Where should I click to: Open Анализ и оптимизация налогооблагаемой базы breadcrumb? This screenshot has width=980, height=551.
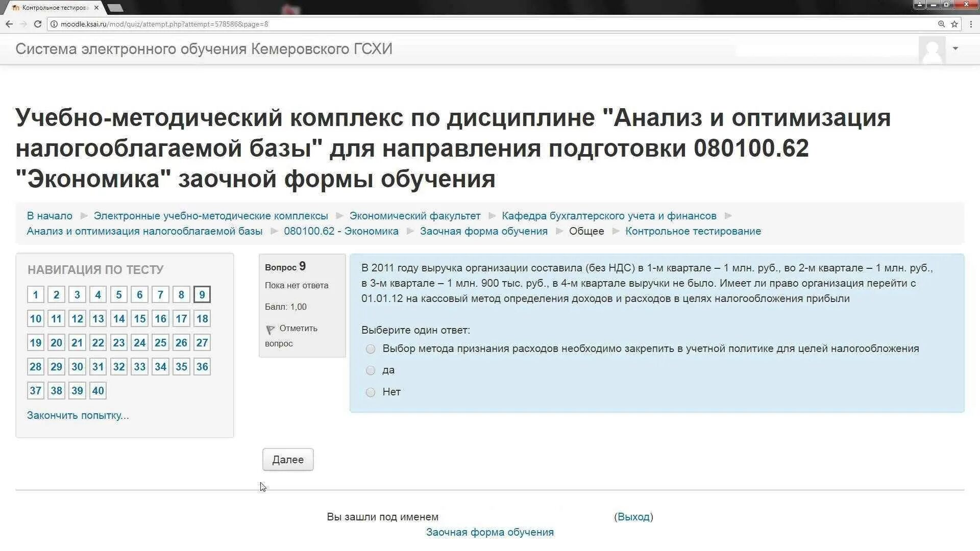click(x=144, y=231)
